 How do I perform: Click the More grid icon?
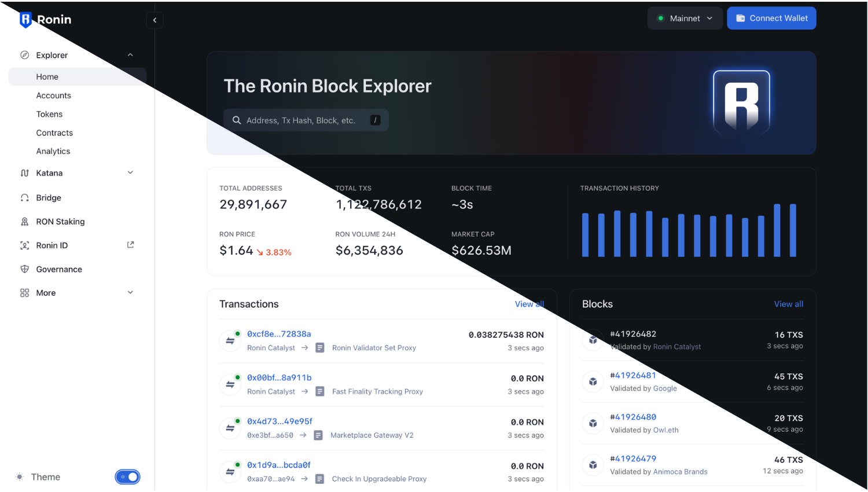[24, 293]
